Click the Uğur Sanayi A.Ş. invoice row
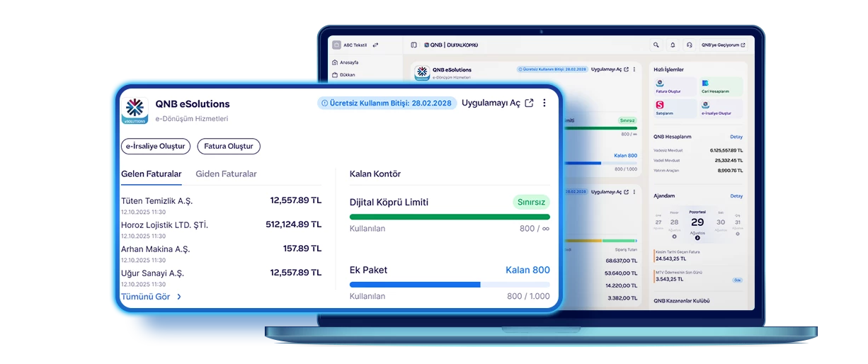Image resolution: width=868 pixels, height=364 pixels. pyautogui.click(x=221, y=278)
